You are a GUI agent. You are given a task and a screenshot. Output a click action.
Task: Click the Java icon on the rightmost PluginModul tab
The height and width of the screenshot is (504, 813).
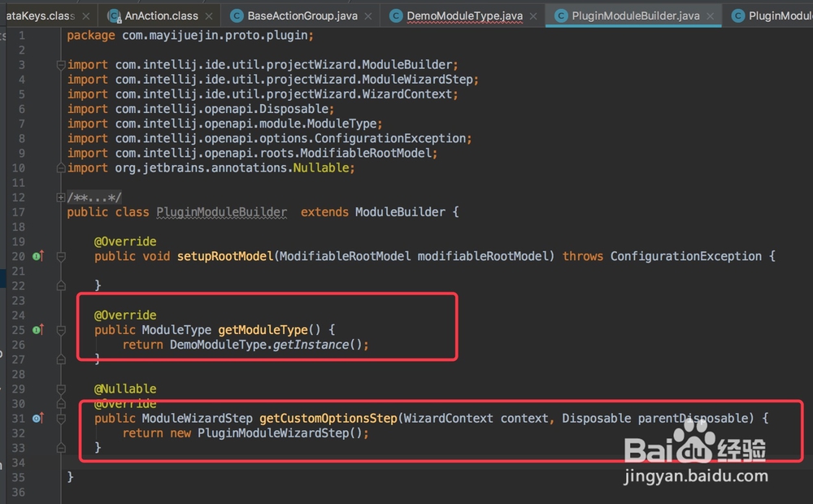738,15
